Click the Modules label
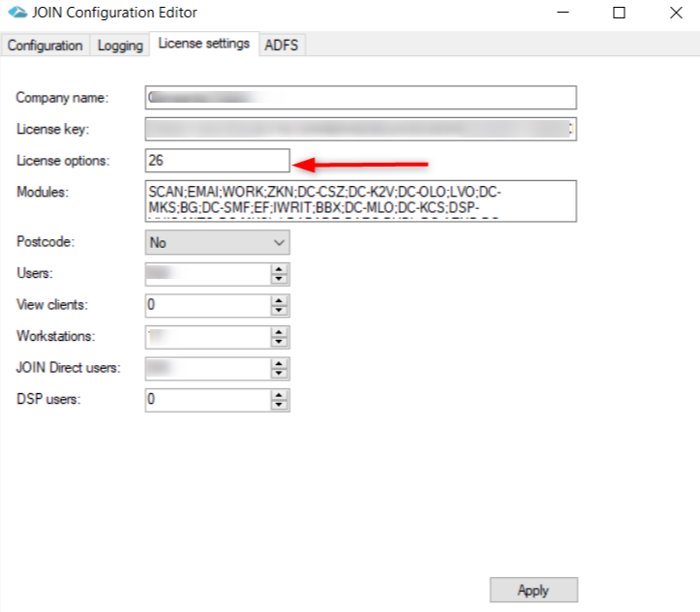This screenshot has width=700, height=612. [x=43, y=192]
